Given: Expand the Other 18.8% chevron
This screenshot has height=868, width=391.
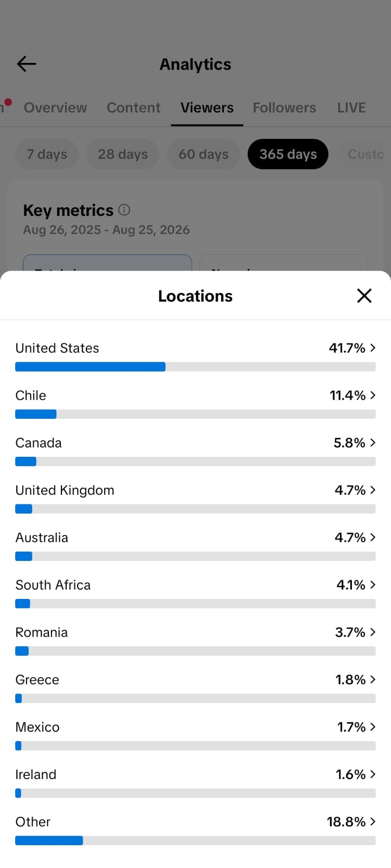Looking at the screenshot, I should point(373,821).
